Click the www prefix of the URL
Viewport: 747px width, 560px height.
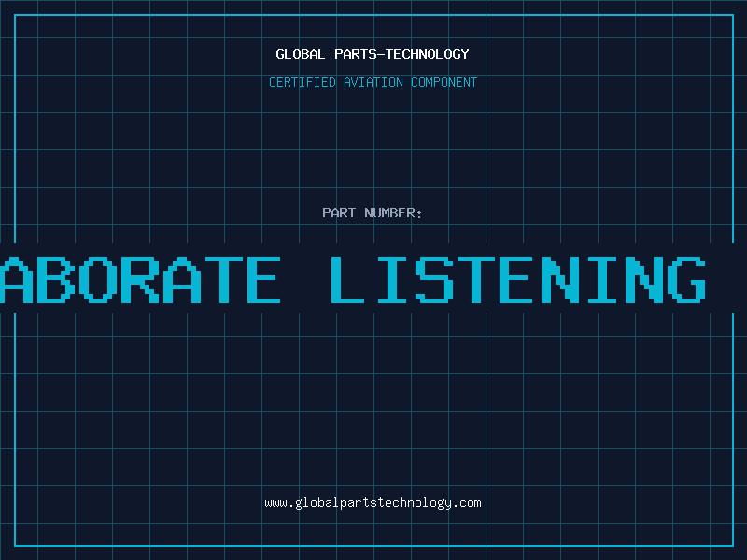point(275,504)
